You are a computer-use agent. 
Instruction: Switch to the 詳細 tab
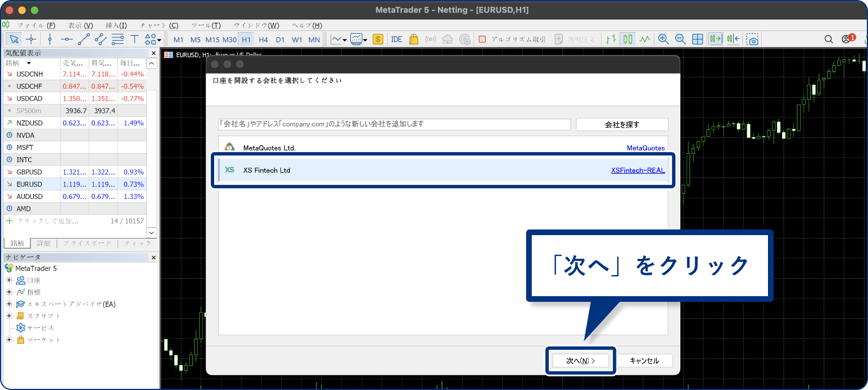click(x=44, y=243)
